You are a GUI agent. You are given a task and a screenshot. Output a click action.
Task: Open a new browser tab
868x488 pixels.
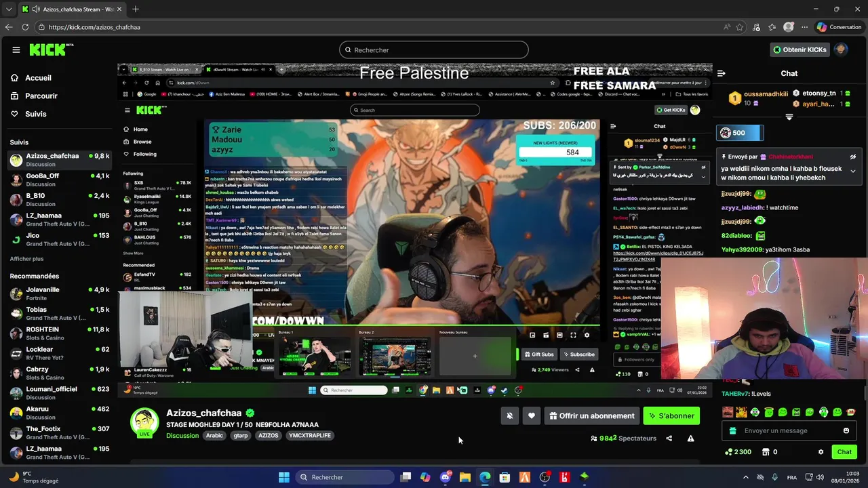click(136, 9)
